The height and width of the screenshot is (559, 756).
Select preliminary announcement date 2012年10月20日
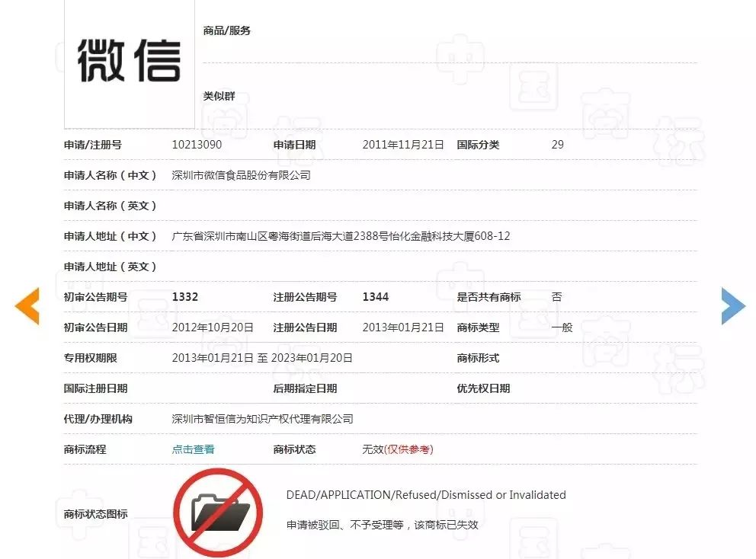point(213,327)
